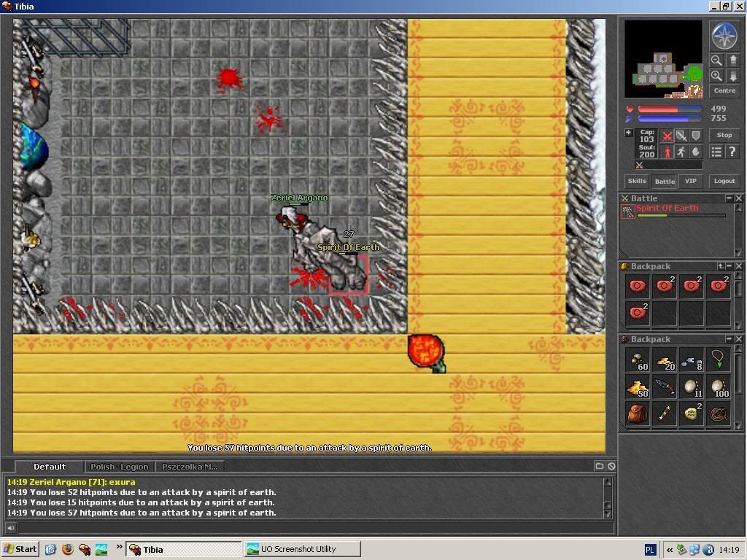Screen dimensions: 747x560
Task: Toggle stand-while-fighting mode (red figure)
Action: 667,152
